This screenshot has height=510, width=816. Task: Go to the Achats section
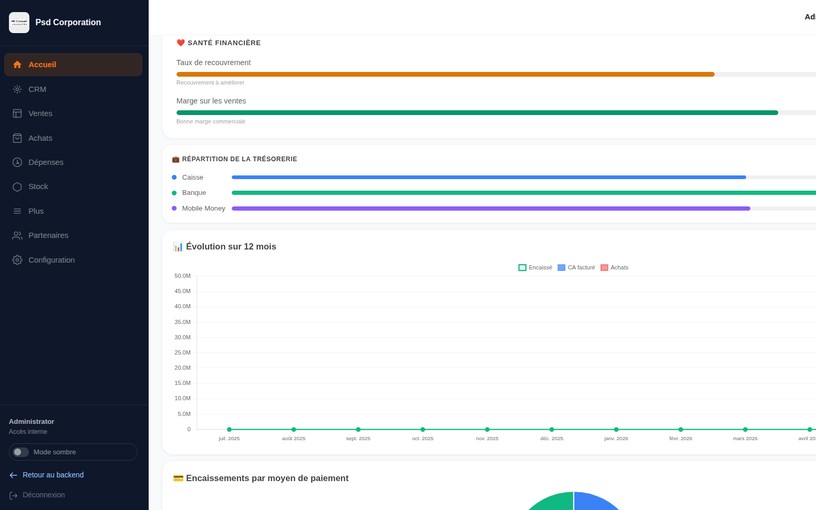point(73,138)
